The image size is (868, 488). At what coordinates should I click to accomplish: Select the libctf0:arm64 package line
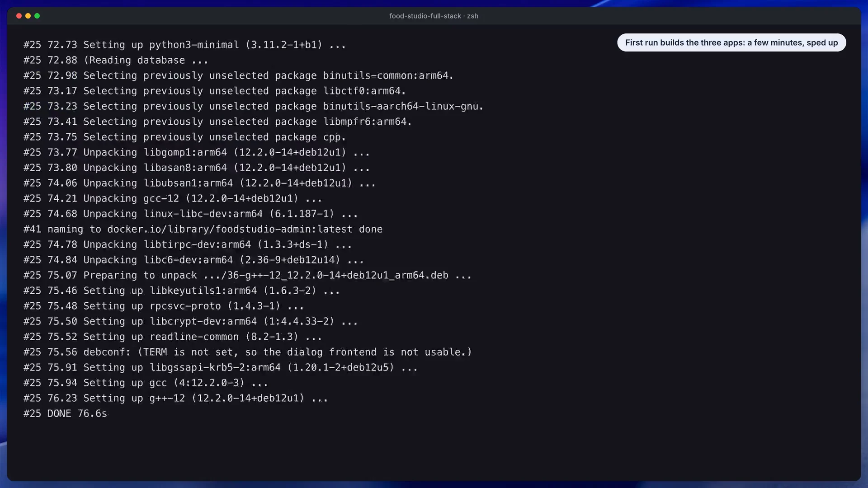coord(214,91)
